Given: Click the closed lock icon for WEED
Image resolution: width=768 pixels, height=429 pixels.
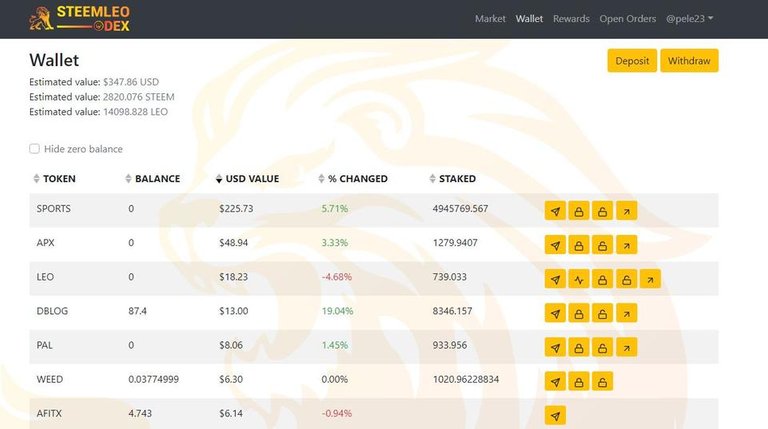Looking at the screenshot, I should pyautogui.click(x=578, y=381).
